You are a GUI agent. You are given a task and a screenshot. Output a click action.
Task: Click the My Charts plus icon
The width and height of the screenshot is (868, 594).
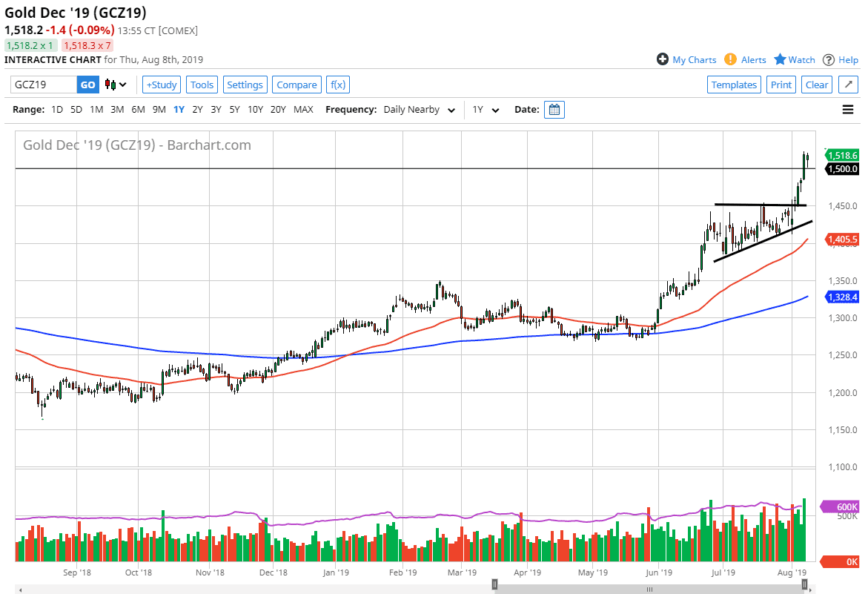663,59
